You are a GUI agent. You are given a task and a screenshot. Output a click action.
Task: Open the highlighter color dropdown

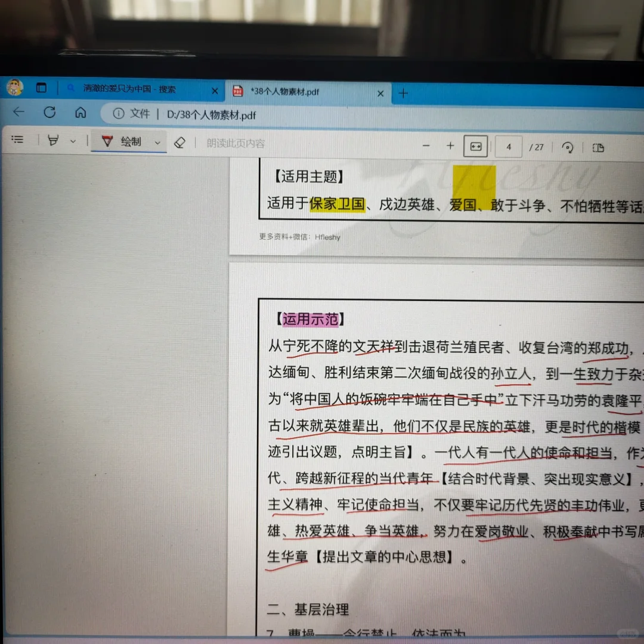(x=73, y=141)
